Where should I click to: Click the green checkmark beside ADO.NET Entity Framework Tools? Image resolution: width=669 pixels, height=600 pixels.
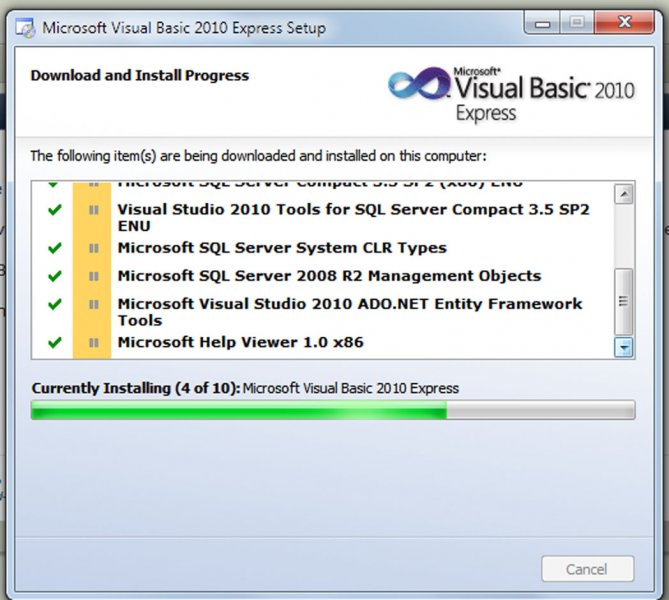click(55, 304)
